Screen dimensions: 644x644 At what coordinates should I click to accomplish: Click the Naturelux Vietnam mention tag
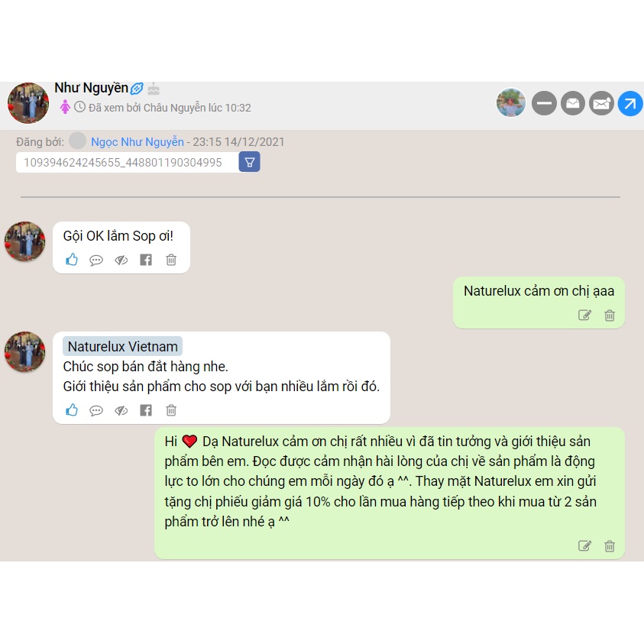pos(122,346)
